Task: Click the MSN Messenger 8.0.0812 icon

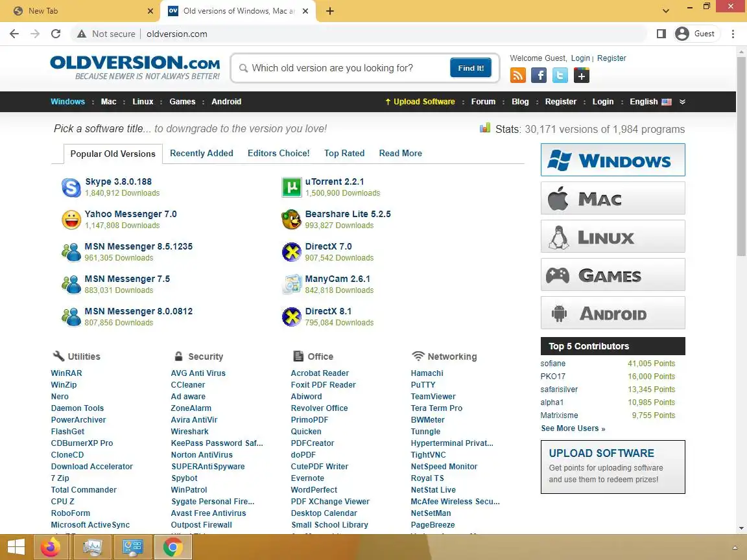Action: click(x=71, y=317)
